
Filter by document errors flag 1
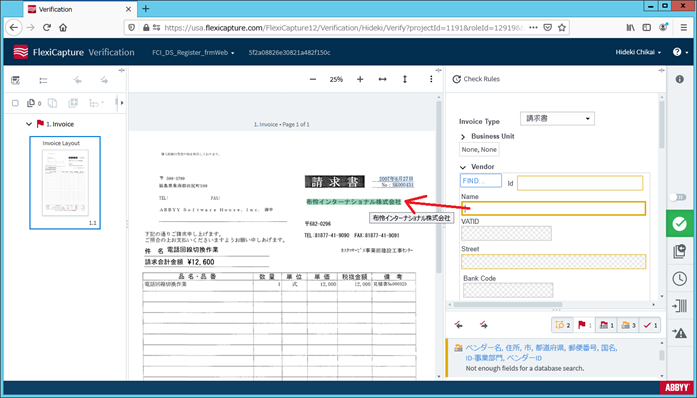[606, 326]
